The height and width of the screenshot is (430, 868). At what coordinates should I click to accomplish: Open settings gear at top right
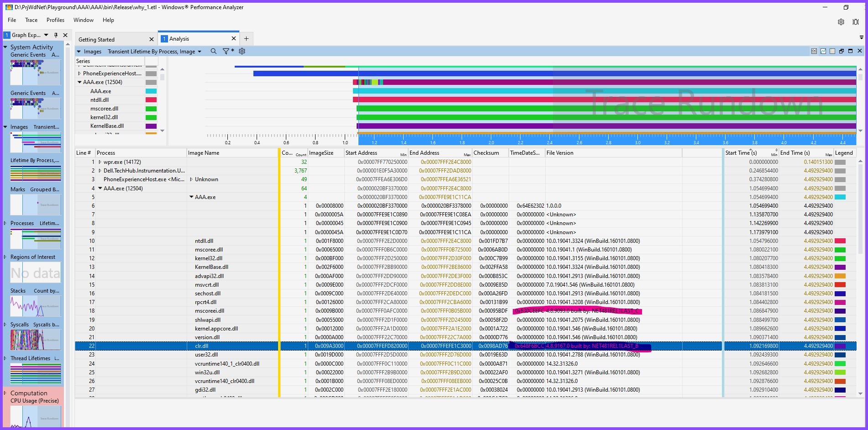[841, 22]
